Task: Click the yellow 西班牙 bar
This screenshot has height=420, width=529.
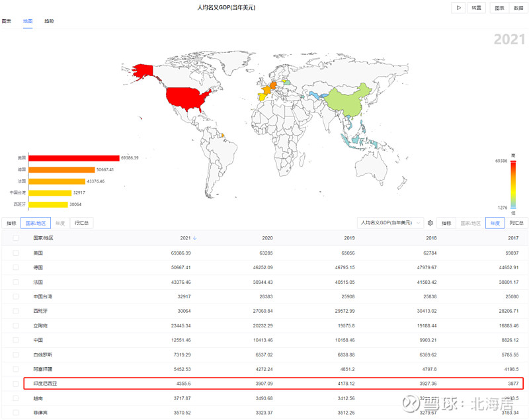Action: (x=48, y=204)
